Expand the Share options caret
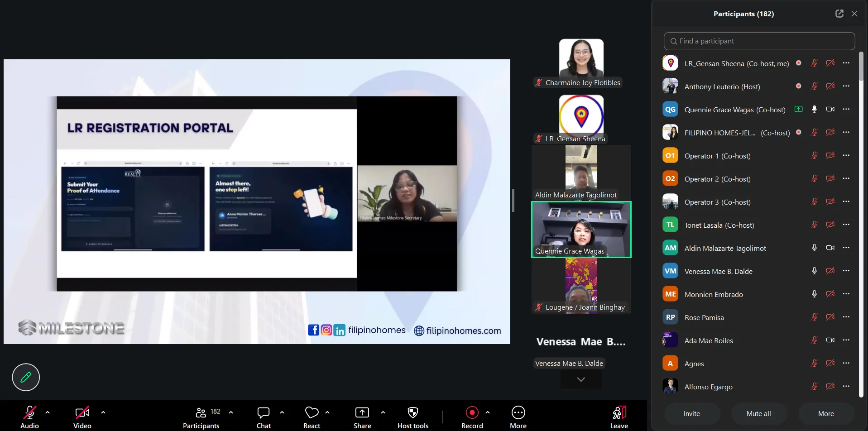This screenshot has height=431, width=868. 383,412
